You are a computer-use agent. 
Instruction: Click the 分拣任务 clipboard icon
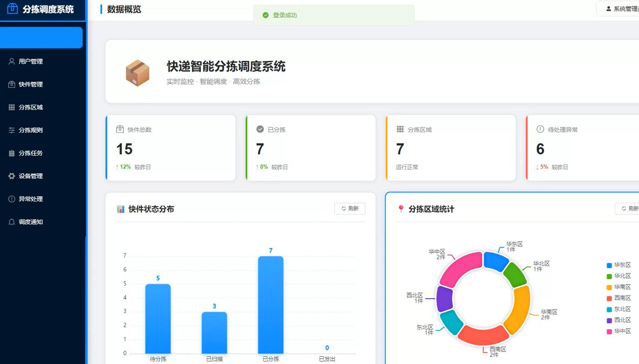pyautogui.click(x=12, y=154)
